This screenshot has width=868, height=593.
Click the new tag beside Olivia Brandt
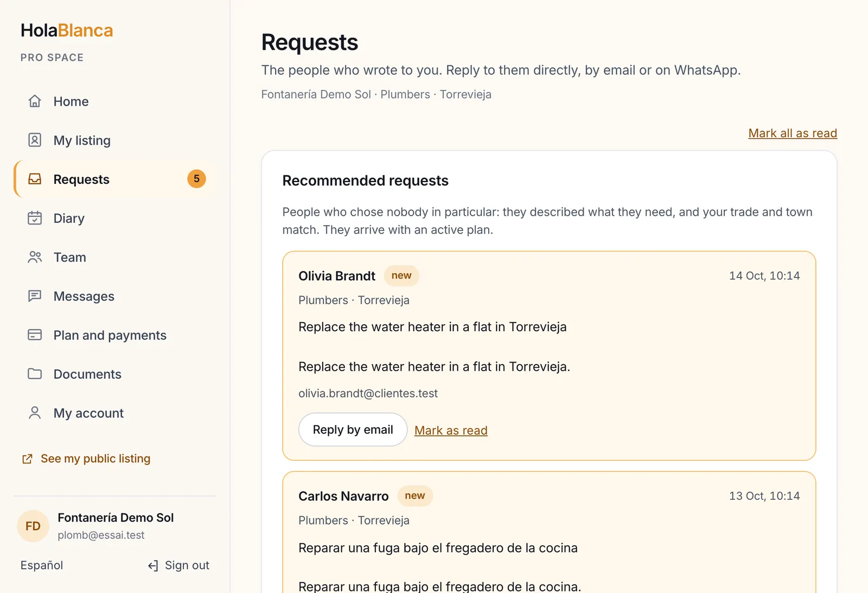point(401,275)
